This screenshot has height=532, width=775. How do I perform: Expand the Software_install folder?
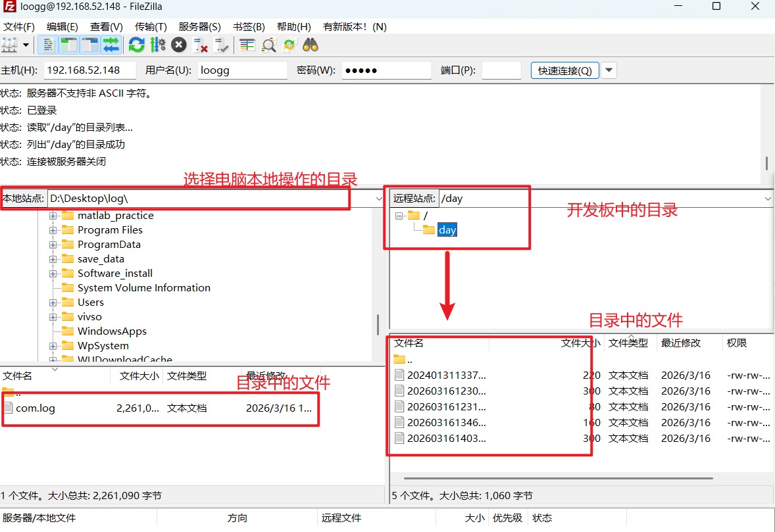tap(53, 274)
